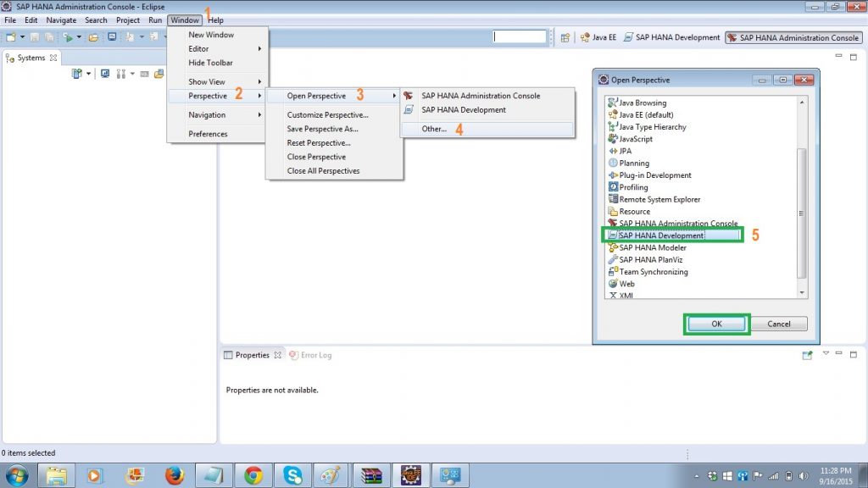Image resolution: width=868 pixels, height=488 pixels.
Task: Switch to SAP HANA Development perspective button
Action: click(x=671, y=37)
